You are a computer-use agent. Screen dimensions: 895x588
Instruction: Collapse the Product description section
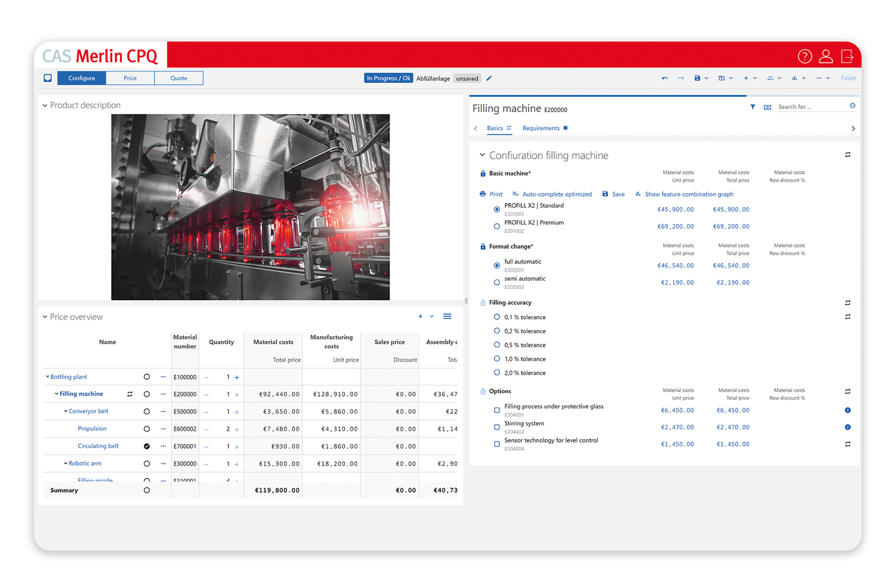[x=45, y=105]
